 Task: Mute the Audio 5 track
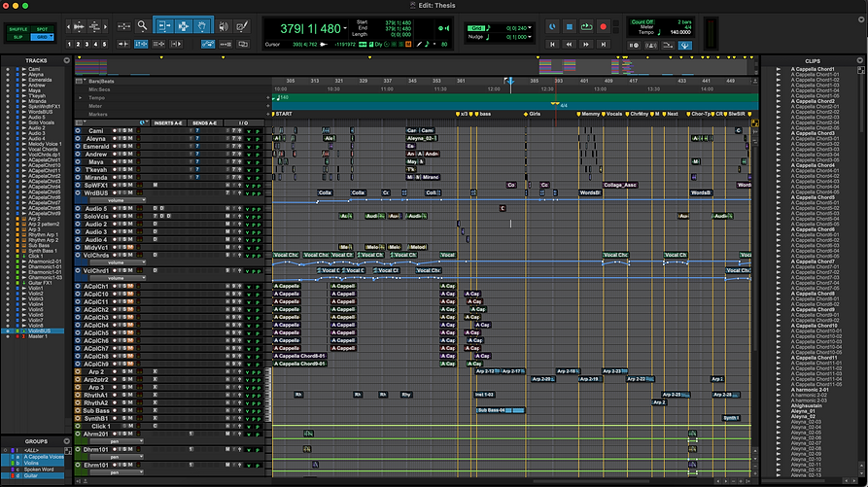[130, 209]
